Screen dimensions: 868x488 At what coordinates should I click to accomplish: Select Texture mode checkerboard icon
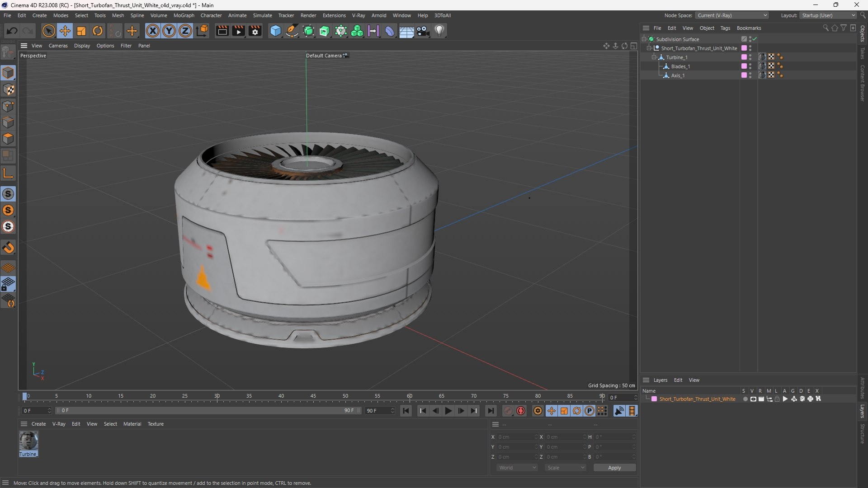coord(8,89)
